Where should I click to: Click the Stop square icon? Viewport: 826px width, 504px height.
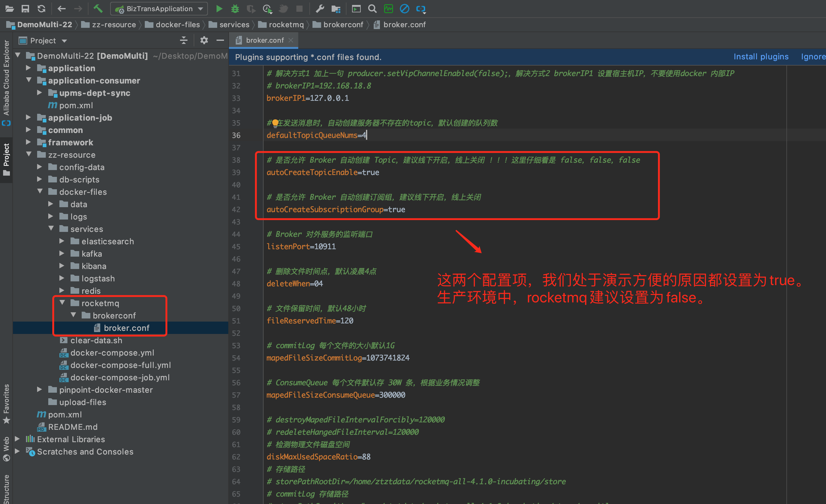tap(299, 9)
